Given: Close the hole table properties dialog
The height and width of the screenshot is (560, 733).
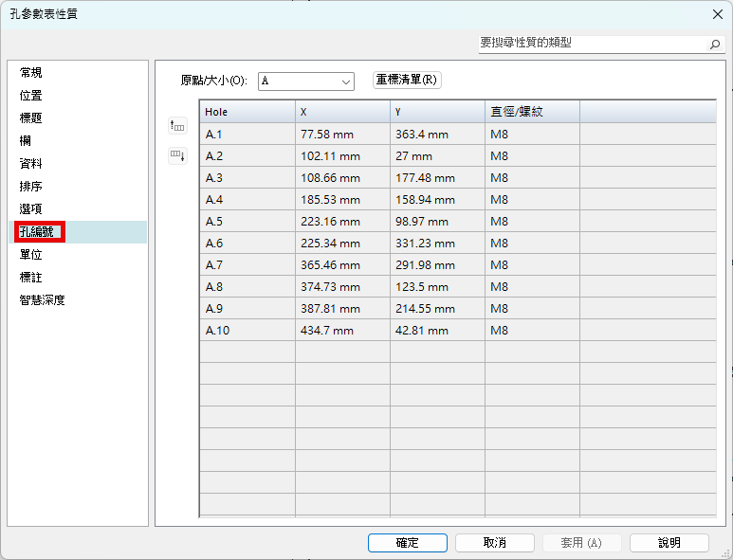Looking at the screenshot, I should (x=717, y=13).
